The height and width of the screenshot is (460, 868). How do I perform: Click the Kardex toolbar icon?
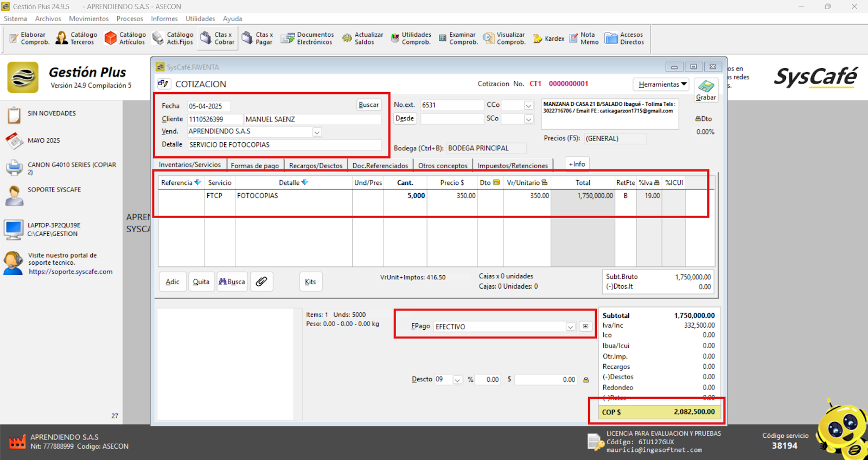pos(548,39)
